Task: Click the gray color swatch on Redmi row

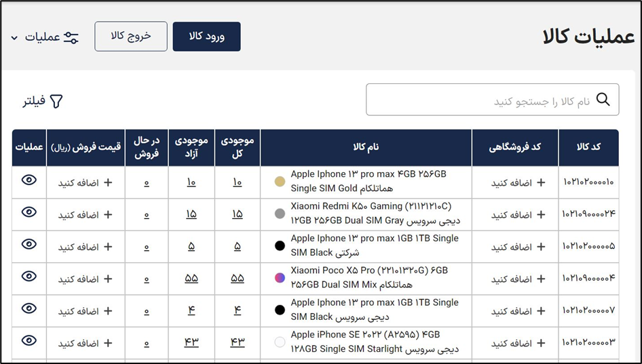Action: (x=280, y=213)
